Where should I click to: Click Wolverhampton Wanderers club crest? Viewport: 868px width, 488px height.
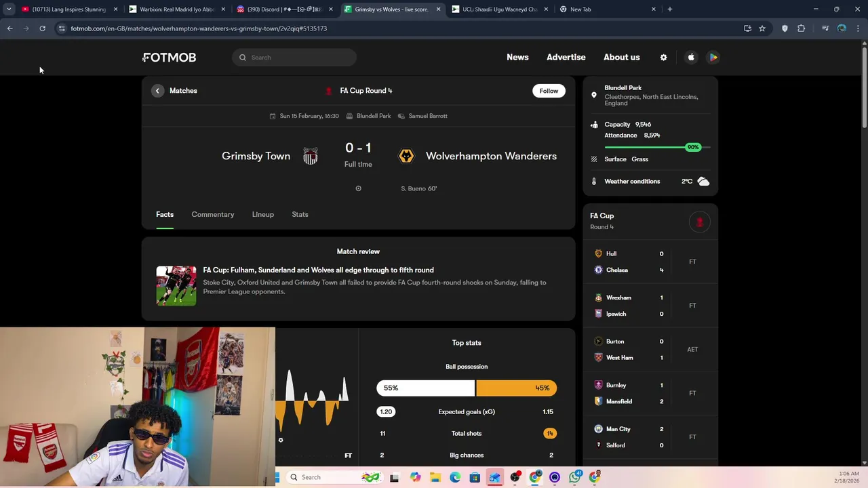click(406, 157)
